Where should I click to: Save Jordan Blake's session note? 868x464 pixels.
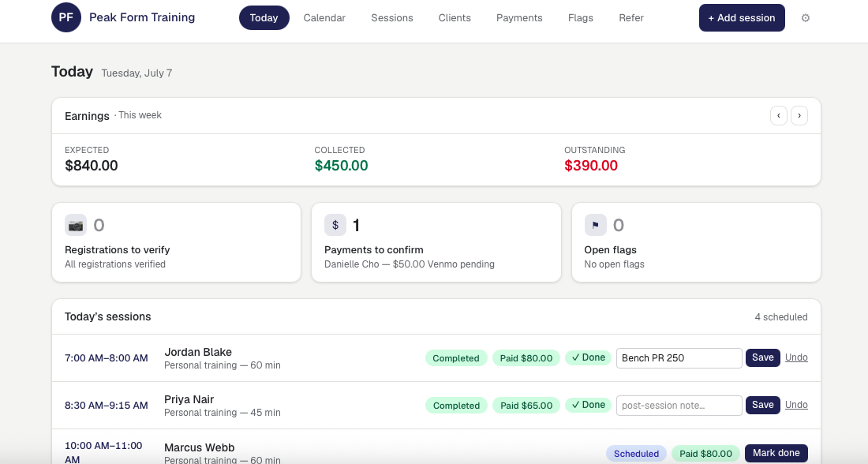pyautogui.click(x=763, y=357)
